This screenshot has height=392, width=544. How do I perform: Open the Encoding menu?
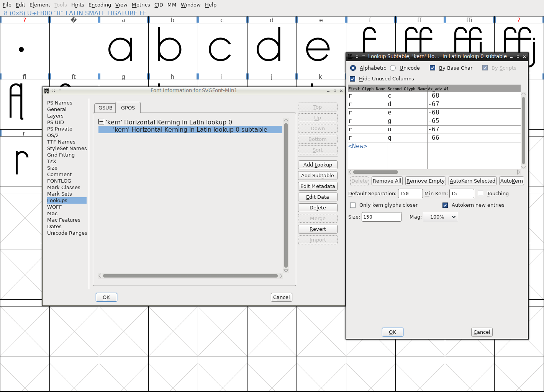point(100,5)
